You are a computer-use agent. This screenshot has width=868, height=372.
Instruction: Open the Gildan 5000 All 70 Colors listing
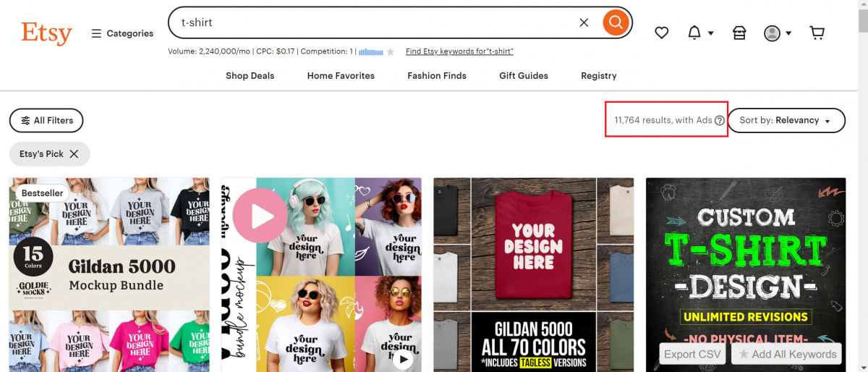534,275
